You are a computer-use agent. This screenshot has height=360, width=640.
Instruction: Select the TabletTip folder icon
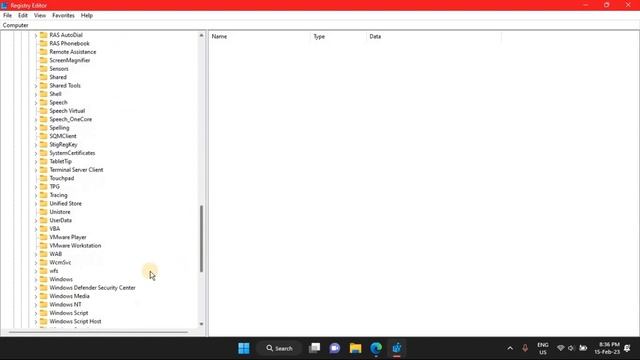point(44,161)
